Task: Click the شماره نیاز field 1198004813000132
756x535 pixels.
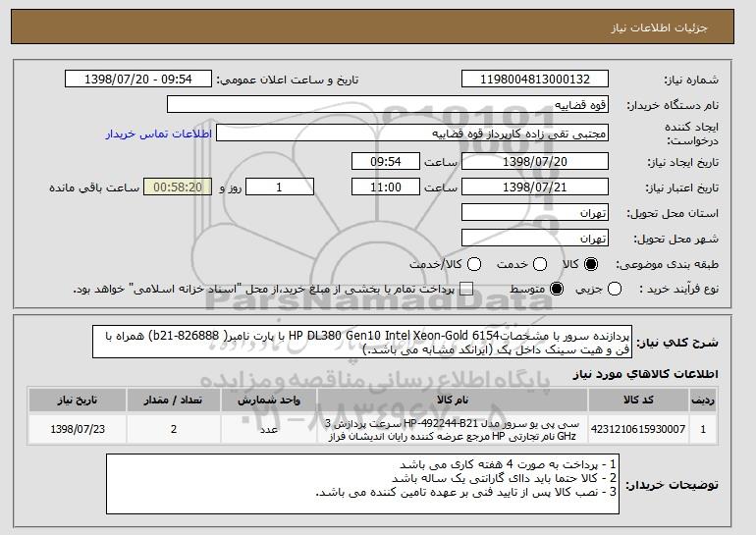Action: (535, 80)
